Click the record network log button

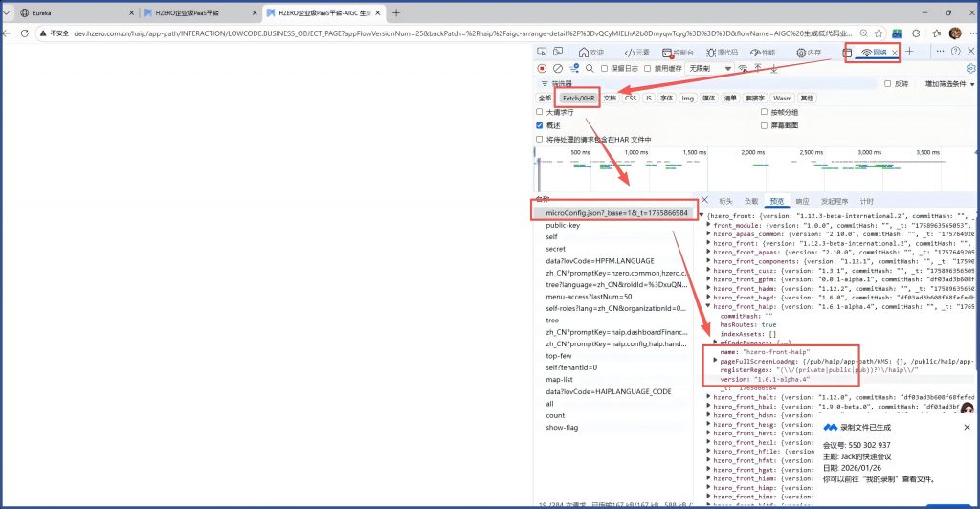tap(542, 68)
